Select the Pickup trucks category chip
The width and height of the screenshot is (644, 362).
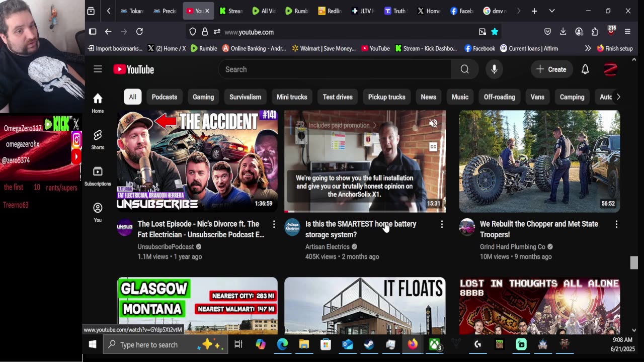tap(386, 97)
